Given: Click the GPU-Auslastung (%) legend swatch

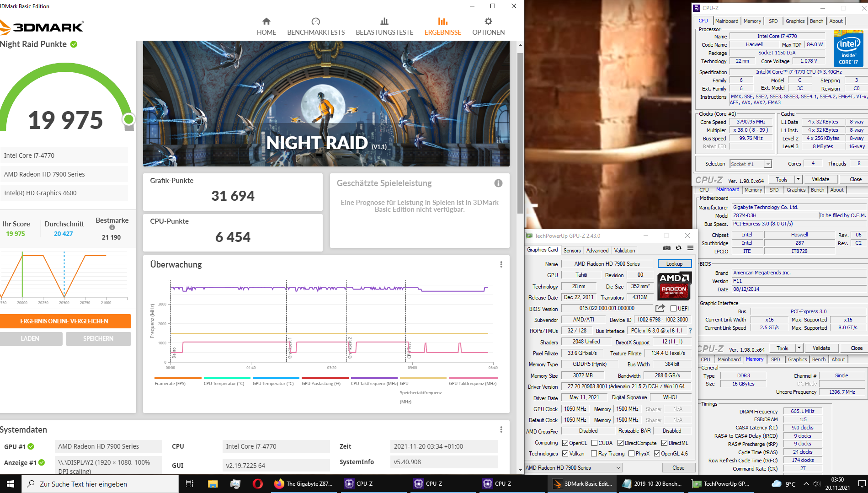Looking at the screenshot, I should click(325, 378).
